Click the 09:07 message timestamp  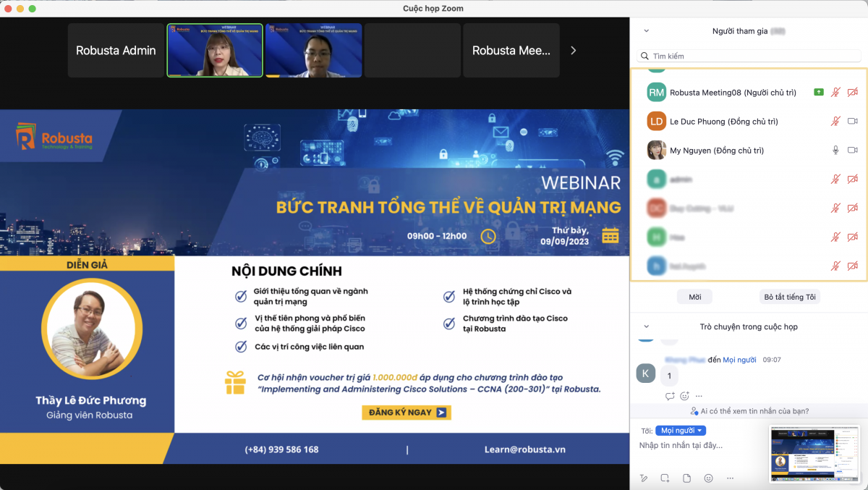pos(772,360)
